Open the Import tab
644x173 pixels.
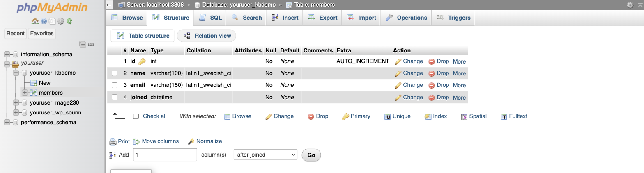click(361, 18)
